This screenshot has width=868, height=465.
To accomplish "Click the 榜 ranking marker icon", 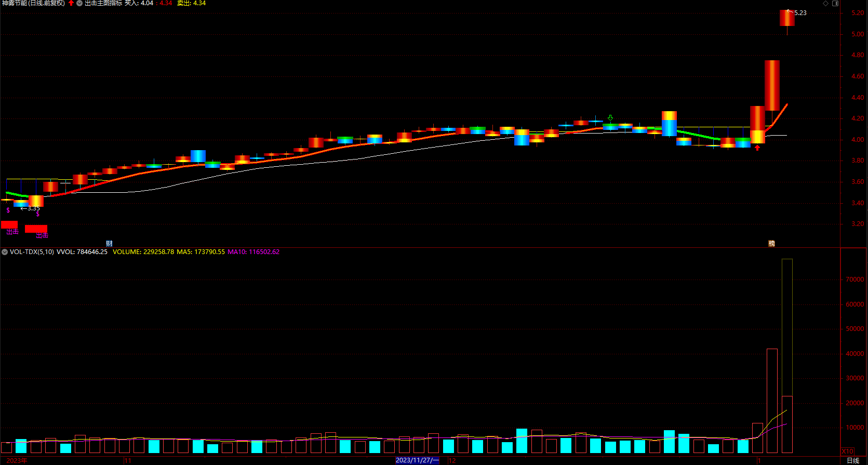I will [771, 244].
